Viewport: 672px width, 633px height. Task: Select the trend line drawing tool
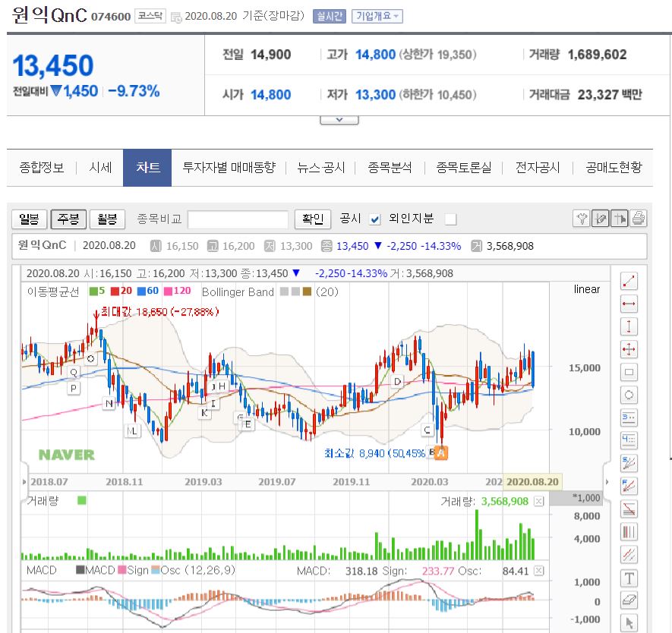[629, 282]
